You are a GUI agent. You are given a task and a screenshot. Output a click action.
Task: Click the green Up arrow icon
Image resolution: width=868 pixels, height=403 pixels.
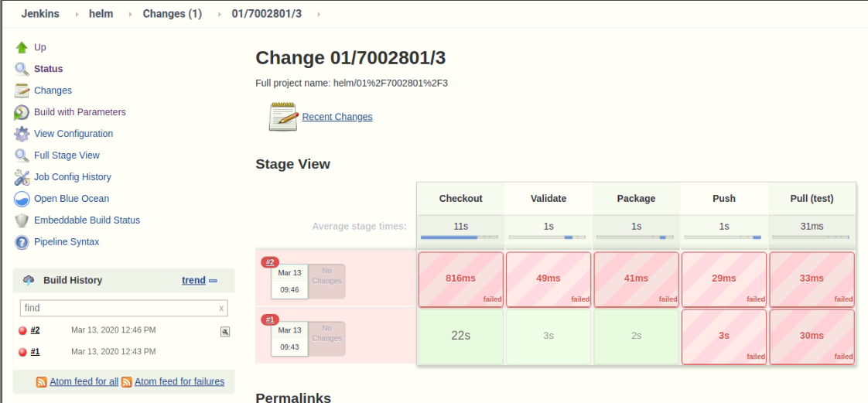22,47
